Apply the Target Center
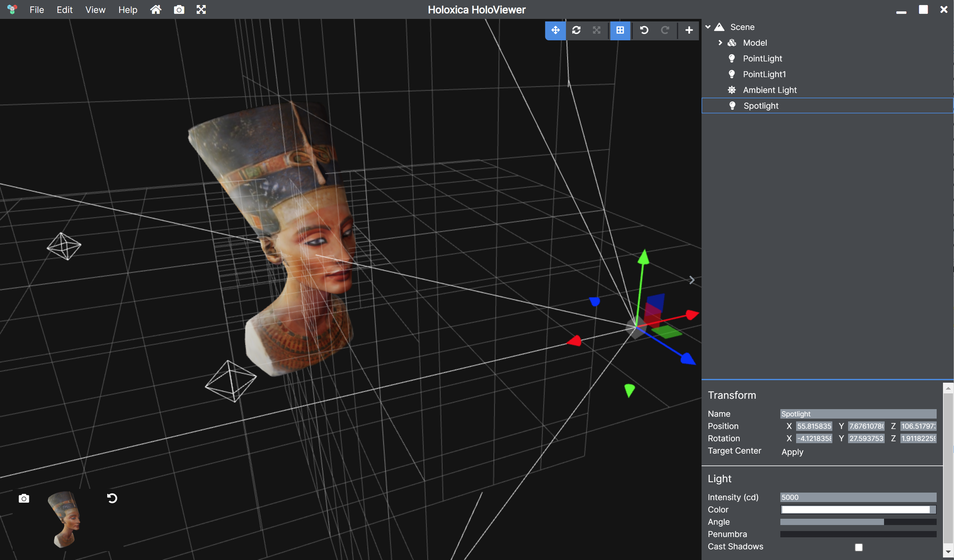This screenshot has height=560, width=954. 792,452
